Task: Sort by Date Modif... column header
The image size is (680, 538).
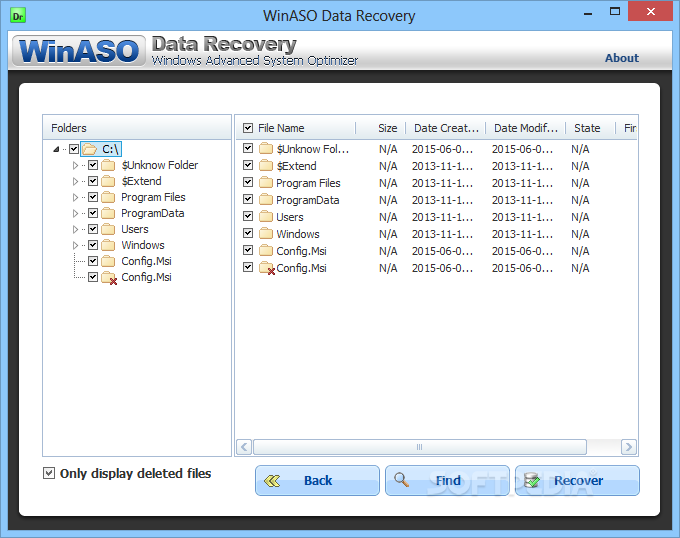Action: [526, 128]
